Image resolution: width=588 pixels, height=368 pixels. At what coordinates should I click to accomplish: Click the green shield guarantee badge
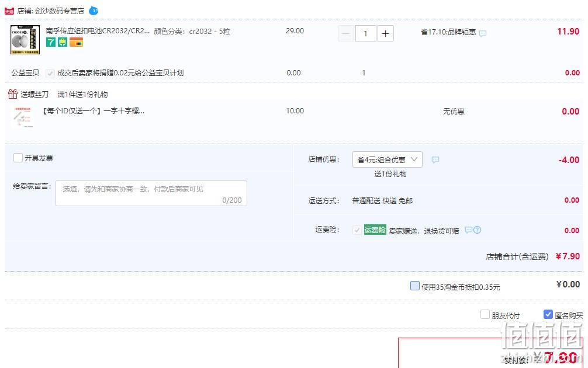coord(63,42)
